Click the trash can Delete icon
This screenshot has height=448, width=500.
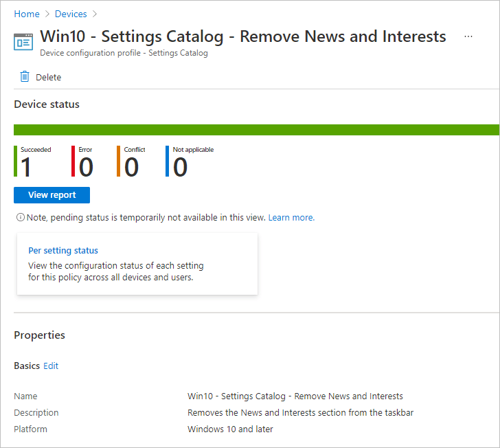(25, 77)
